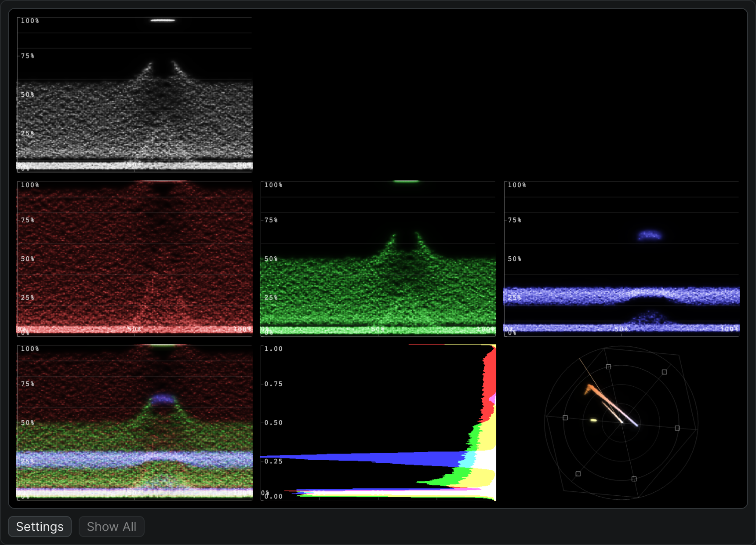Select the RGB overlay waveform scope

coord(134,422)
